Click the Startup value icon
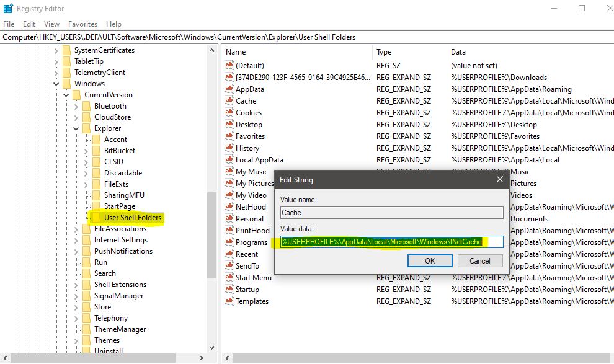Image resolution: width=614 pixels, height=364 pixels. 229,290
